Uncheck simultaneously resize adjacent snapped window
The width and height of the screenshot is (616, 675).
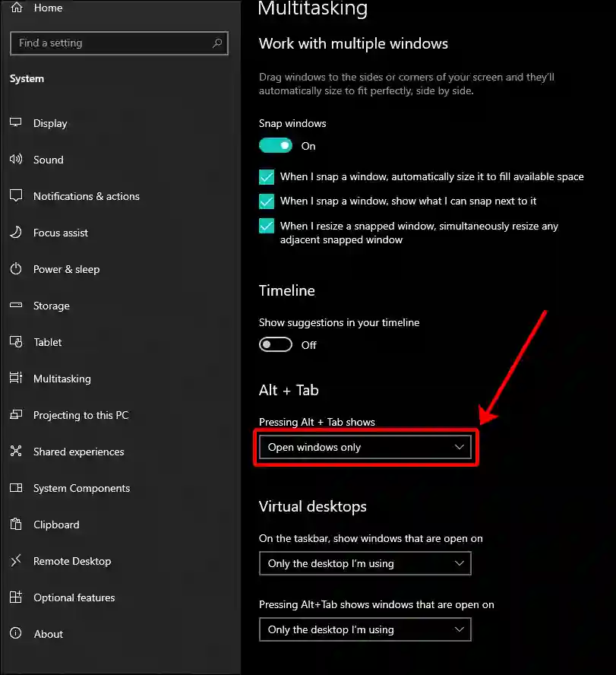pyautogui.click(x=267, y=226)
